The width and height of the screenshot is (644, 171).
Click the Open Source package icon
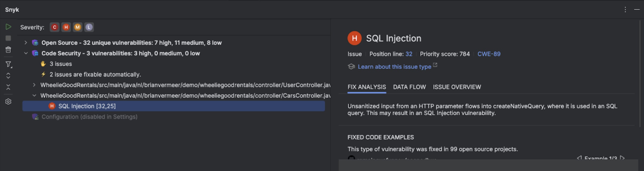(35, 43)
